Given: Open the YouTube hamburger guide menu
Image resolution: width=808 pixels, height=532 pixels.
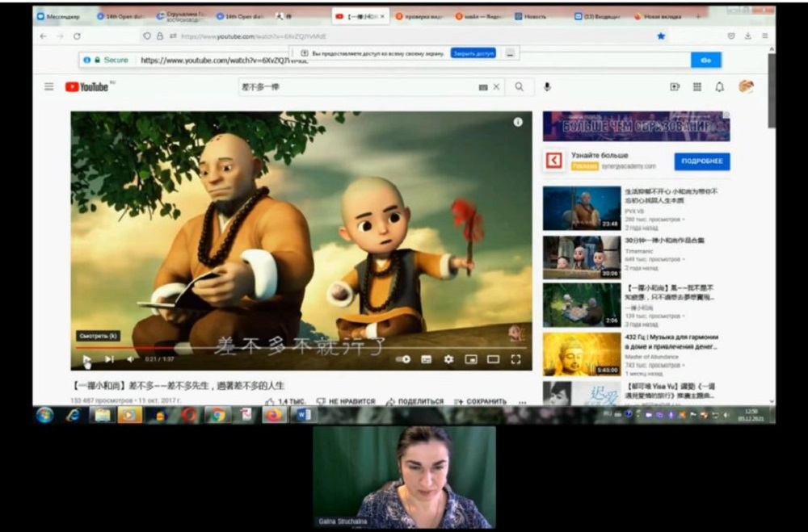Looking at the screenshot, I should 49,86.
